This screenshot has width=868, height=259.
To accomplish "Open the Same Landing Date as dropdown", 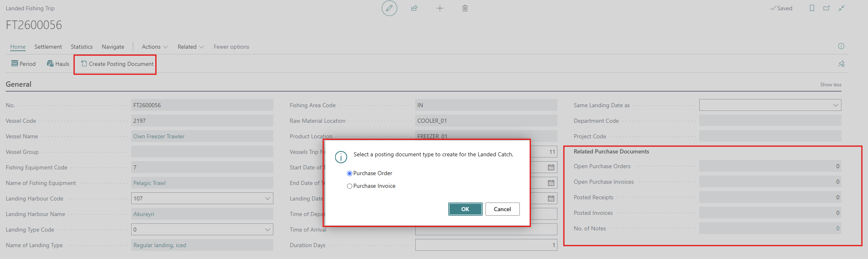I will coord(835,105).
